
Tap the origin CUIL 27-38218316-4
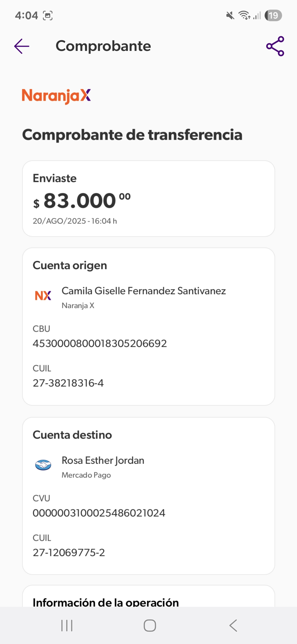(68, 383)
